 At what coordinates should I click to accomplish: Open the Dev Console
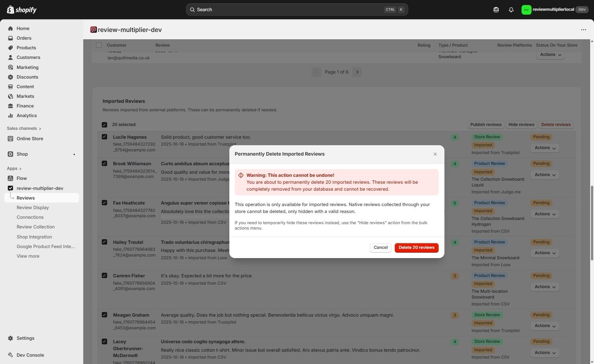pyautogui.click(x=30, y=355)
